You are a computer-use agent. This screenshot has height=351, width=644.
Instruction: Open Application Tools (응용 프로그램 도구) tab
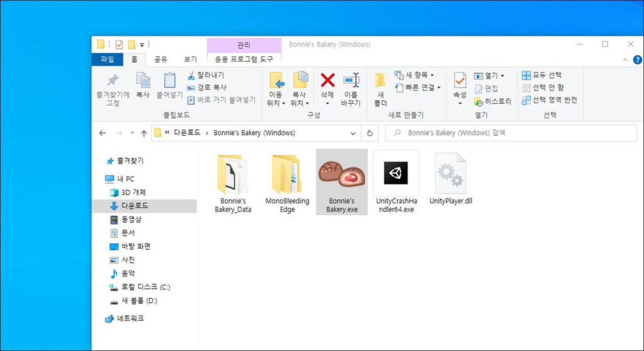(x=244, y=59)
